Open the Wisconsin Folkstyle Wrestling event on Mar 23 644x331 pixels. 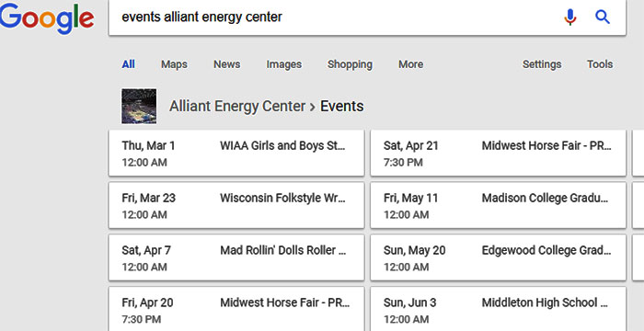pos(236,205)
